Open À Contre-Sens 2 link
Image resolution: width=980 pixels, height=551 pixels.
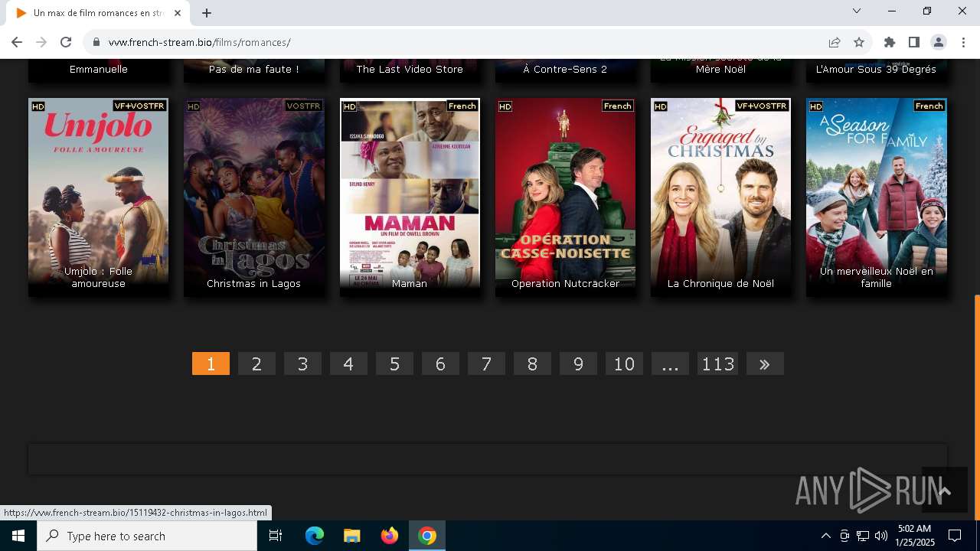[x=565, y=69]
